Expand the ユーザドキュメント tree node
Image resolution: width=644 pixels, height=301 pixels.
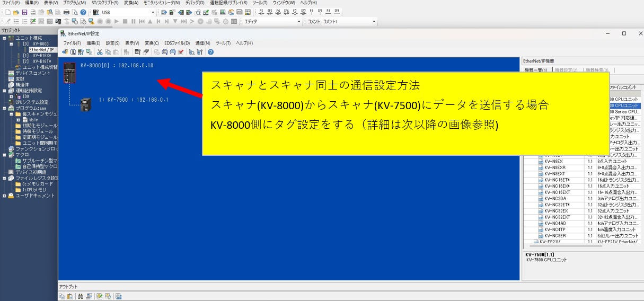click(4, 196)
